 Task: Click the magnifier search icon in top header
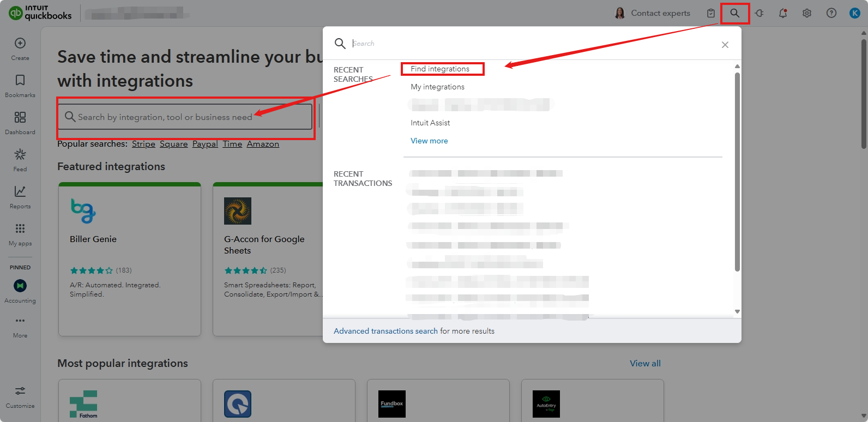735,13
